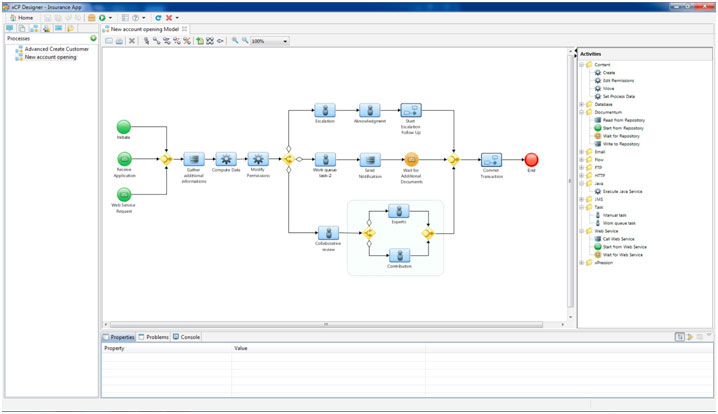This screenshot has height=414, width=718.
Task: Click the Gather additional informations node
Action: coord(194,159)
